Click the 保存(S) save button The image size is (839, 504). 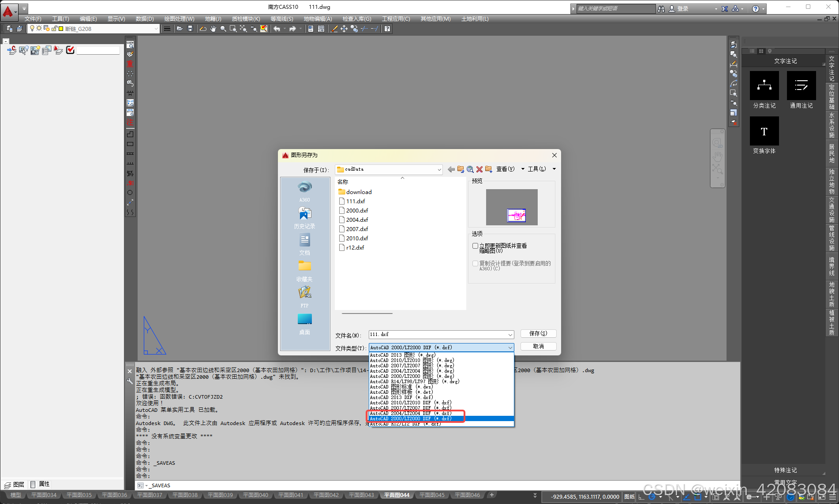pos(538,334)
